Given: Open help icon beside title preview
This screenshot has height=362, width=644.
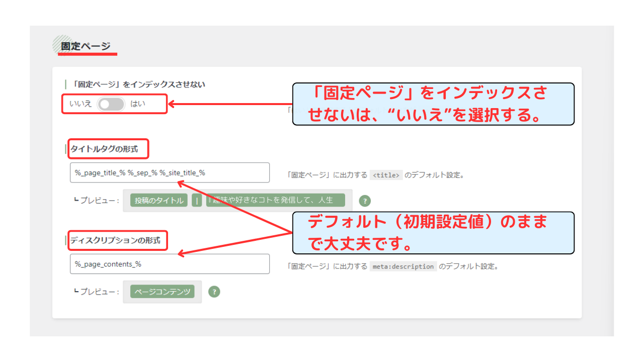Looking at the screenshot, I should coord(365,201).
